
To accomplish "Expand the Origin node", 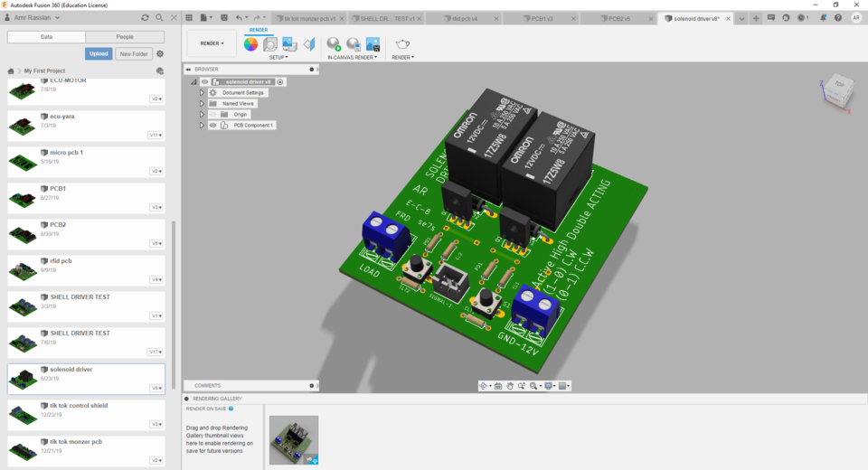I will tap(202, 115).
